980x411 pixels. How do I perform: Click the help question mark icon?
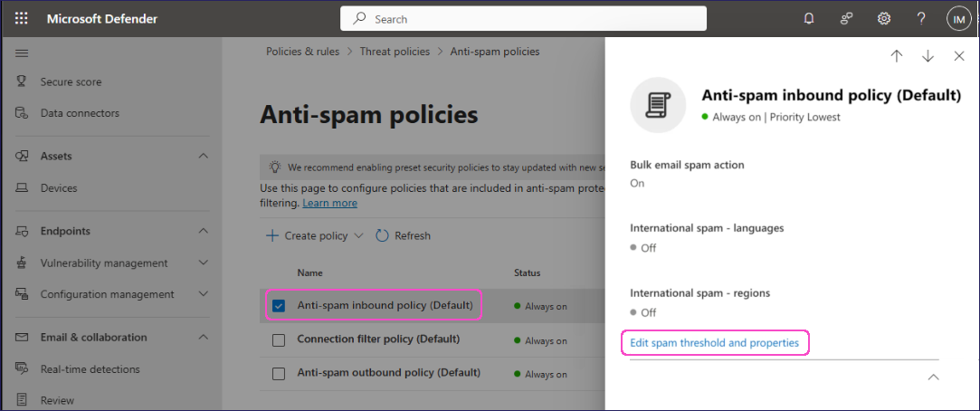tap(921, 18)
